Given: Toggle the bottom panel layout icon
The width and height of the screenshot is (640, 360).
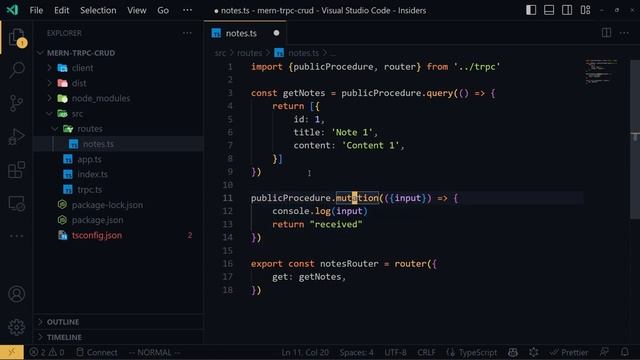Looking at the screenshot, I should 549,10.
